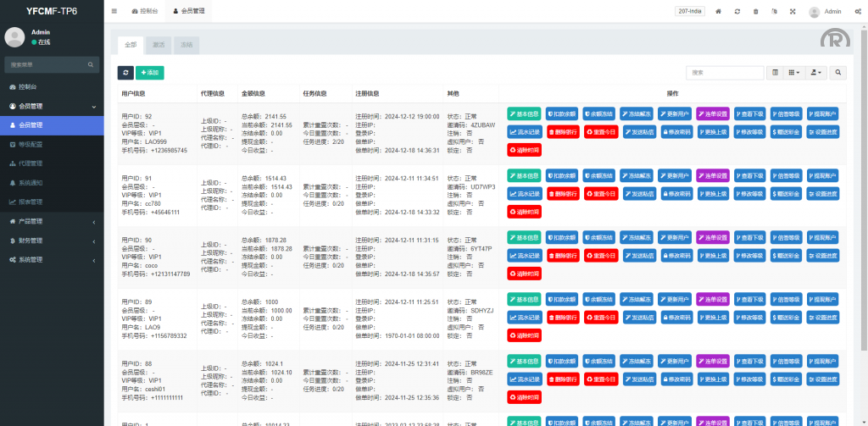Switch to the 激活 tab
The height and width of the screenshot is (426, 868).
point(159,43)
